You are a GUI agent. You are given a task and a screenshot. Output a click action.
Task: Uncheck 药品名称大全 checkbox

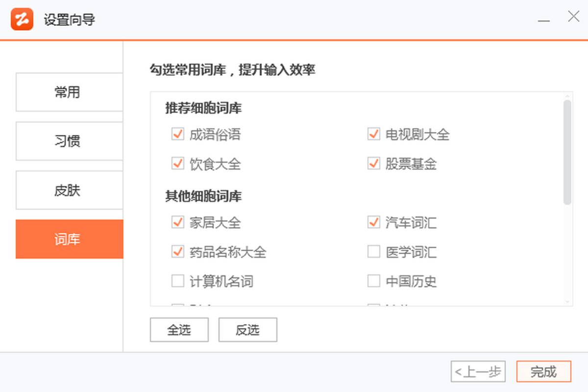[177, 252]
